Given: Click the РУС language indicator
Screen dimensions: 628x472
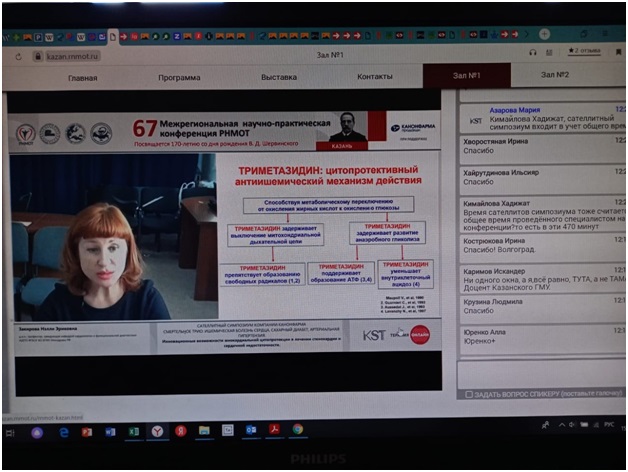Looking at the screenshot, I should 609,424.
